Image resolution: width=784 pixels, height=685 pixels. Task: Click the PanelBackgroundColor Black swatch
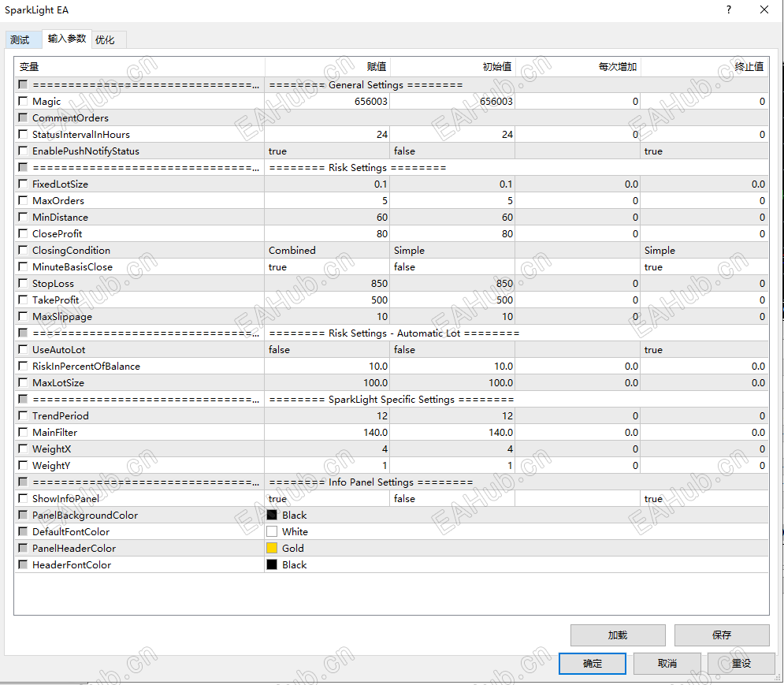[x=272, y=515]
